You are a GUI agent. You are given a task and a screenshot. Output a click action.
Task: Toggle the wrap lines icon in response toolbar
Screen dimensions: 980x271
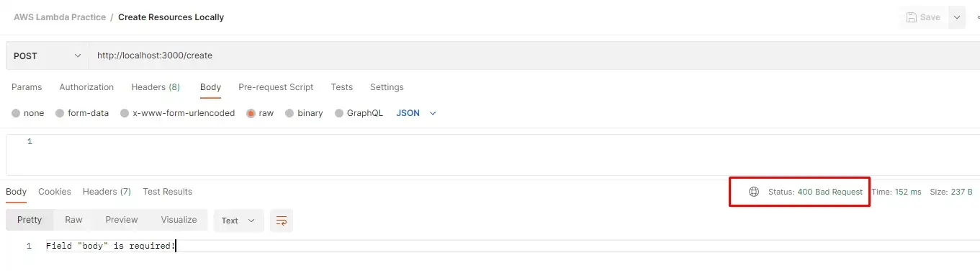(282, 221)
